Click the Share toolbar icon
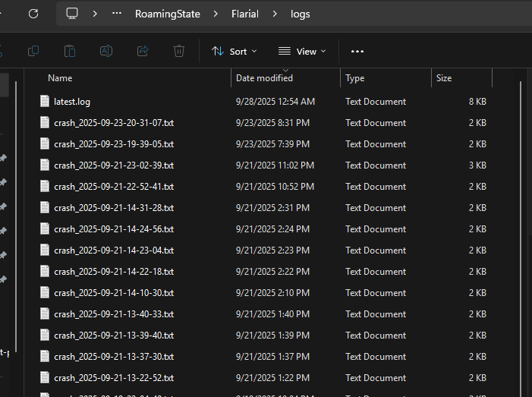The width and height of the screenshot is (532, 397). pyautogui.click(x=143, y=51)
